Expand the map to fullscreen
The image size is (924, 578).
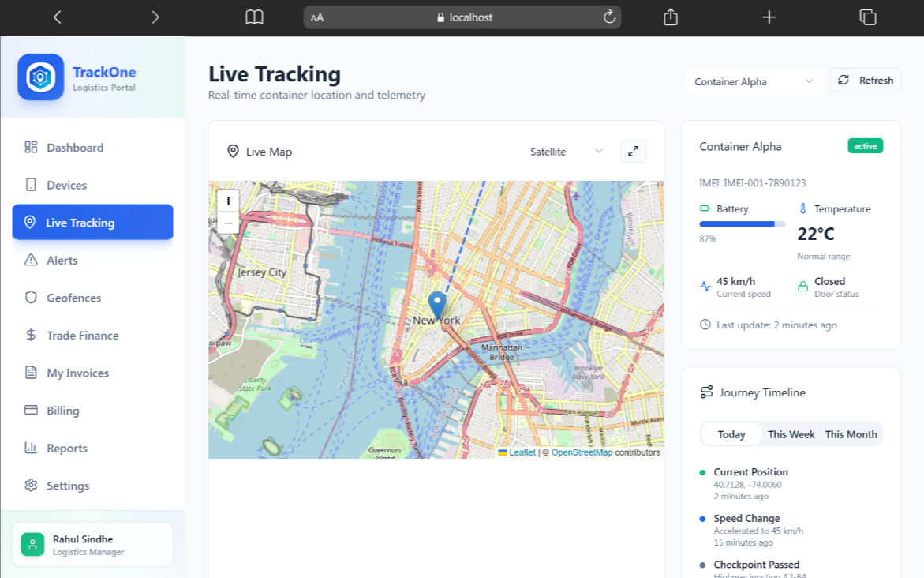(633, 151)
